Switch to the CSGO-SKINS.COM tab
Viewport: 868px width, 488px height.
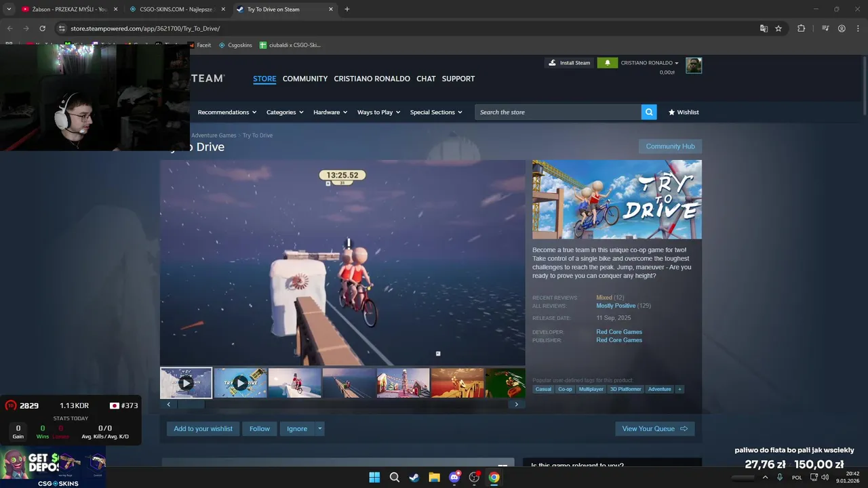click(x=178, y=9)
